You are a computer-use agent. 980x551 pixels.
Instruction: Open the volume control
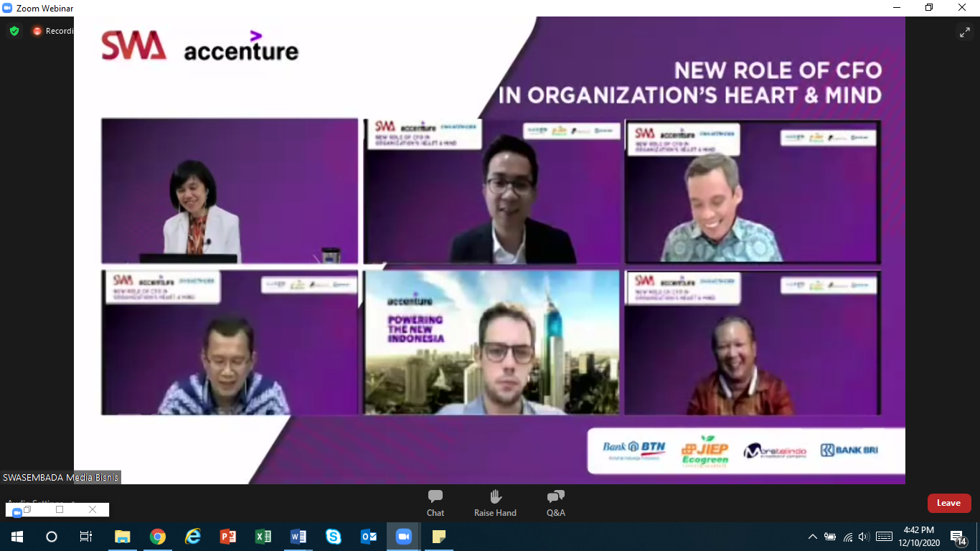(864, 537)
